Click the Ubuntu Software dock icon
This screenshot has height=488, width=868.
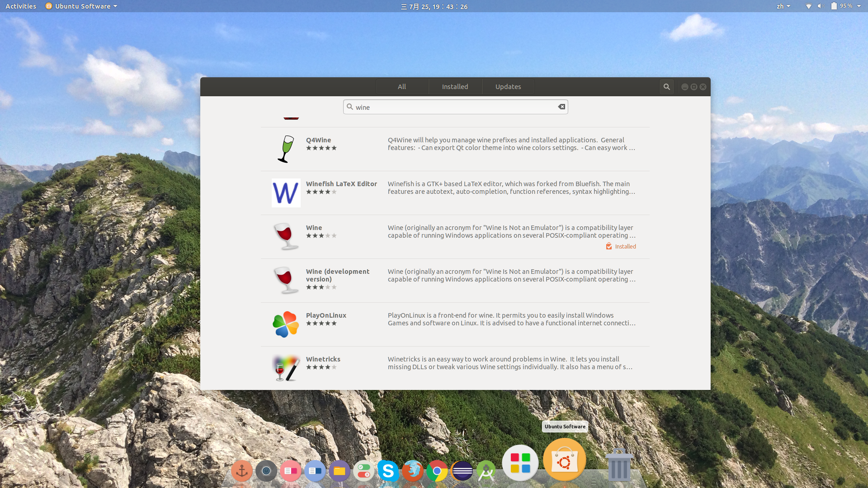[565, 460]
